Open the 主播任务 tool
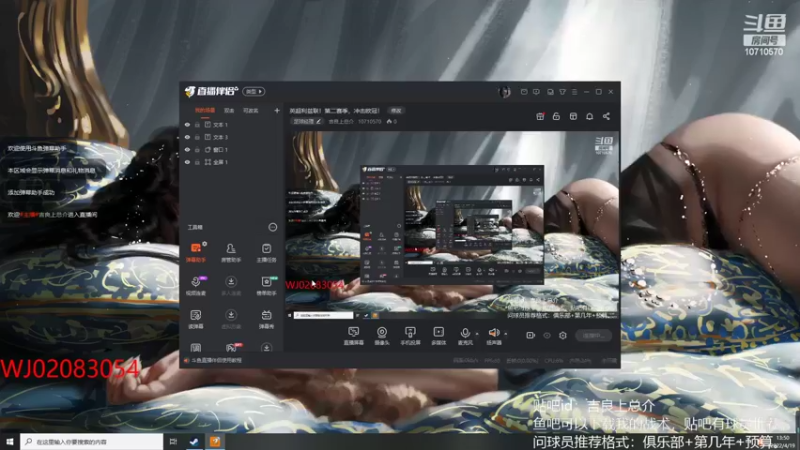 click(x=266, y=252)
